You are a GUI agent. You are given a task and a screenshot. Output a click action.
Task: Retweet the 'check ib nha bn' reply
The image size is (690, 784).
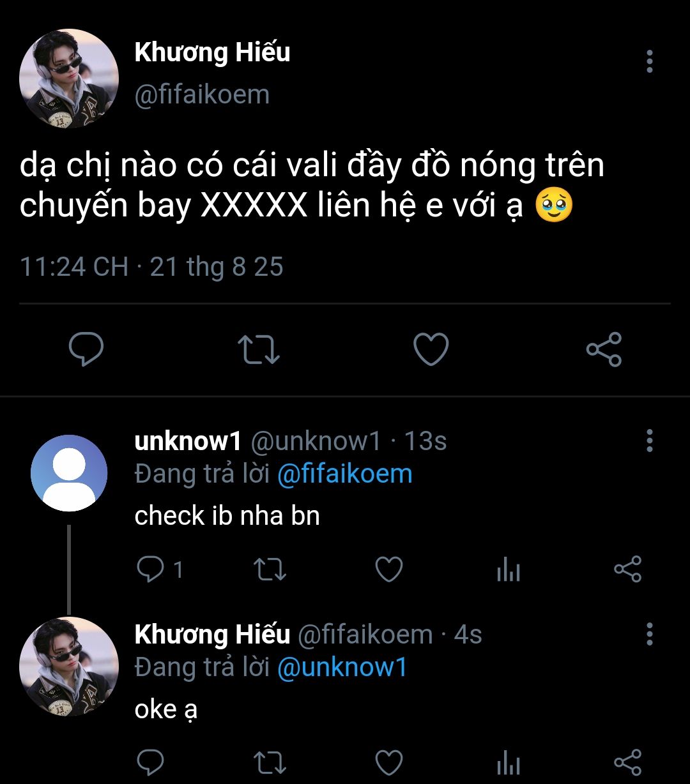(270, 569)
